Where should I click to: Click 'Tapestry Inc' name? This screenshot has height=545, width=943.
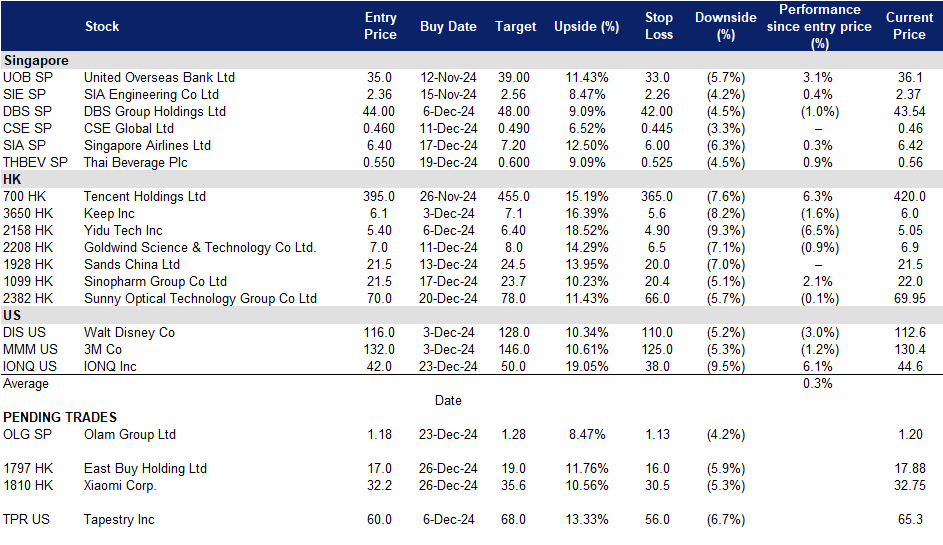[x=119, y=520]
